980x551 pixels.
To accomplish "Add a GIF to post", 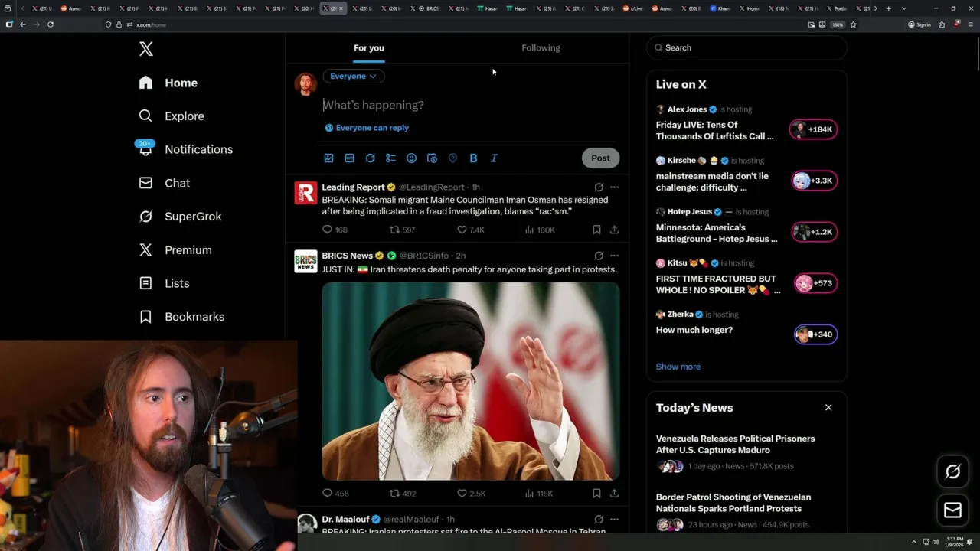I will click(349, 158).
